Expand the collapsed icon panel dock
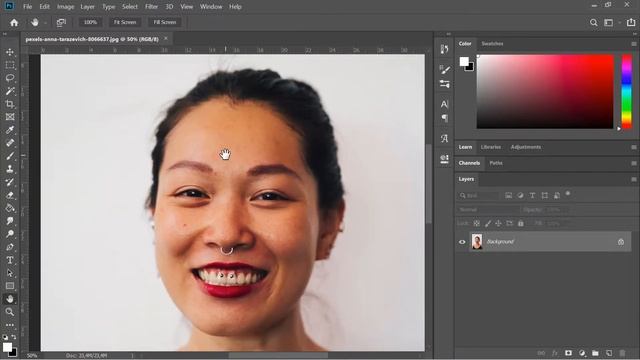Image resolution: width=640 pixels, height=360 pixels. 449,34
